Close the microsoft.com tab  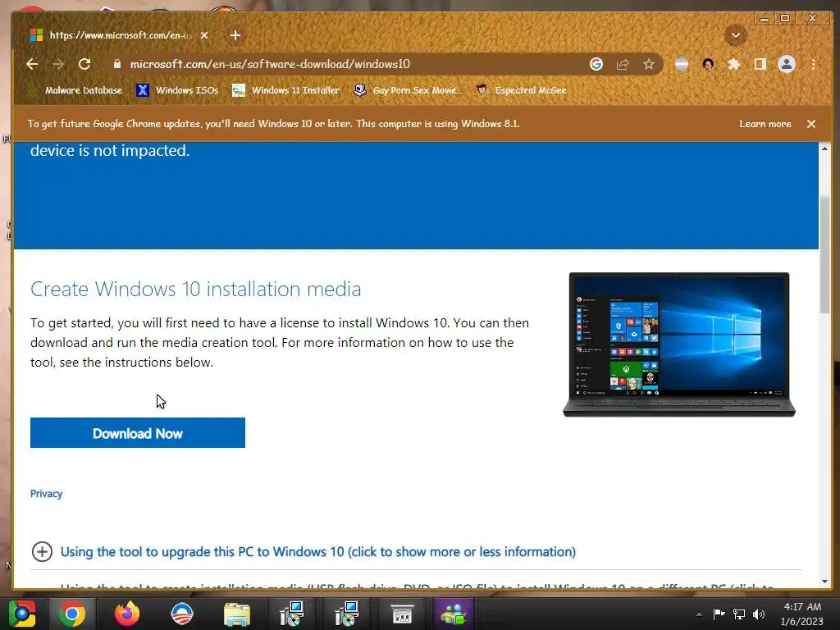pos(204,35)
